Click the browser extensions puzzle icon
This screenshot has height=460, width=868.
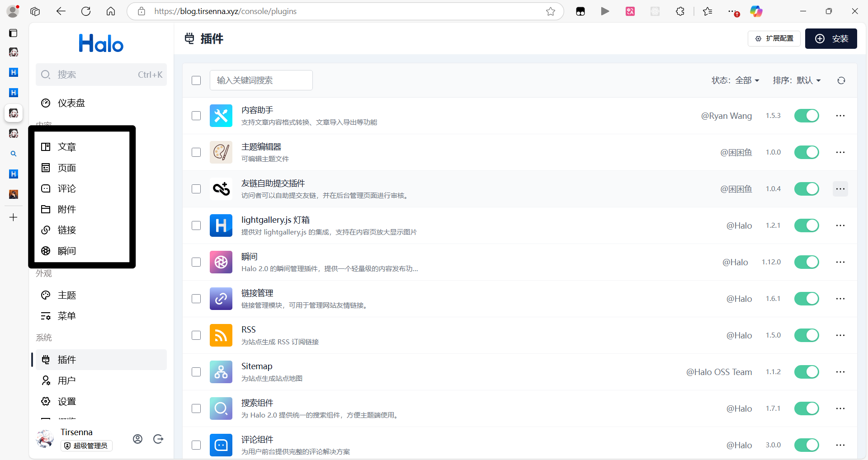(680, 11)
